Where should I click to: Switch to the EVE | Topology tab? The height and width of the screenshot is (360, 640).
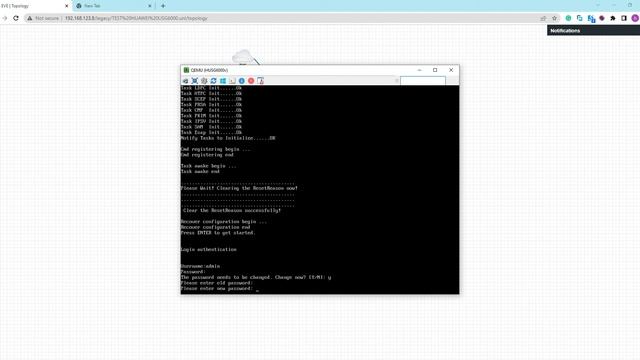pos(33,6)
